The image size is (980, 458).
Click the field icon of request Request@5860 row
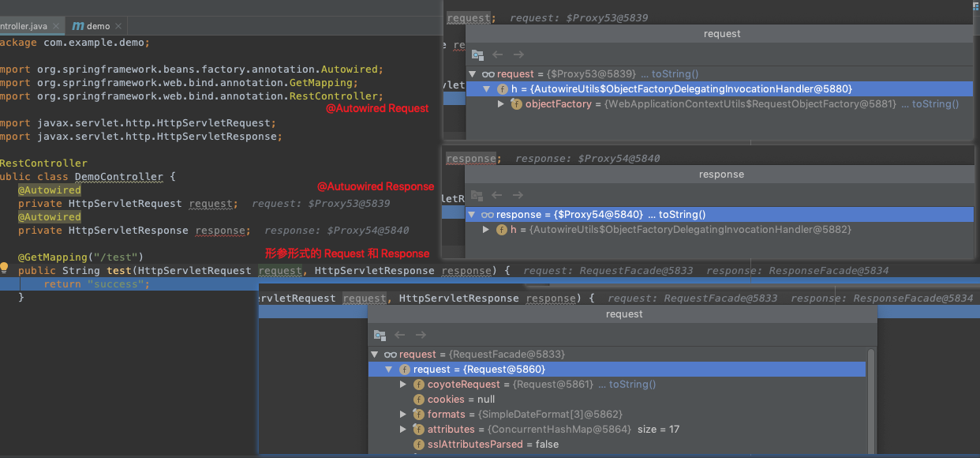coord(405,370)
